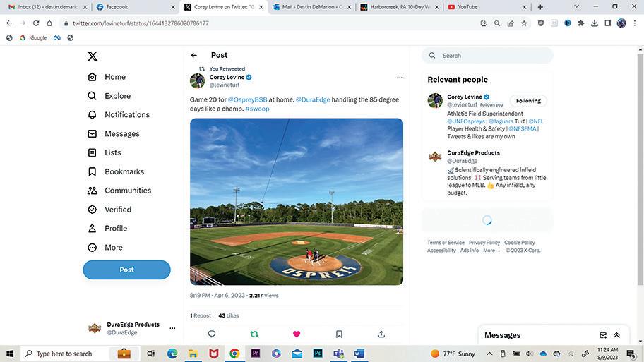This screenshot has height=362, width=644.
Task: Open the @Jaguars link in bio
Action: click(x=501, y=121)
